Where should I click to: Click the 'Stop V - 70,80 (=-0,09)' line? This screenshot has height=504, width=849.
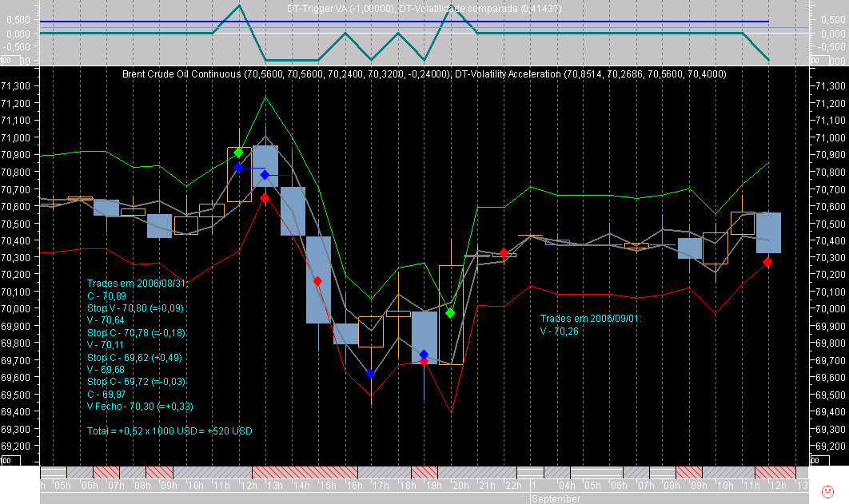click(x=135, y=308)
